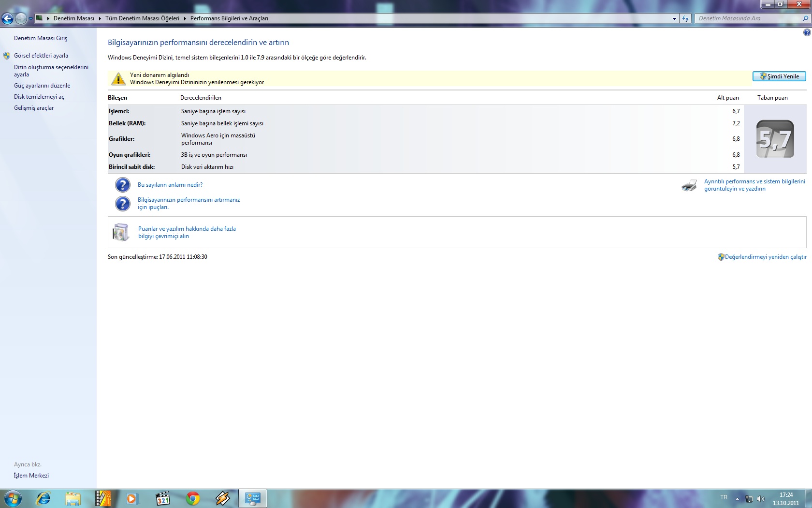Click question icon beside performance tips link
The image size is (812, 508).
(x=123, y=204)
